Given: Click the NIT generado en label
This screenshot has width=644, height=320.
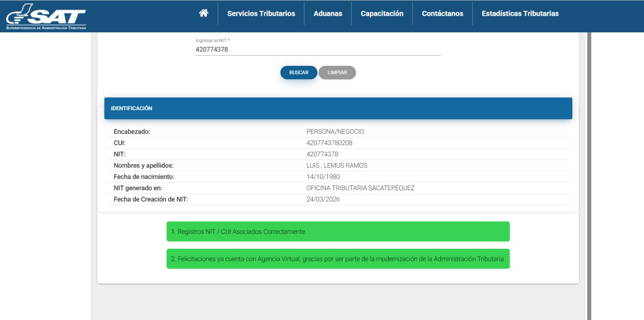Looking at the screenshot, I should pos(138,188).
